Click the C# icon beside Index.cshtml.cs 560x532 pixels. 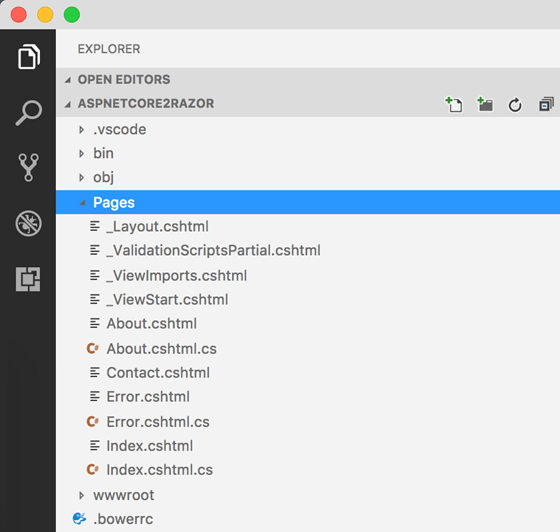[x=92, y=470]
